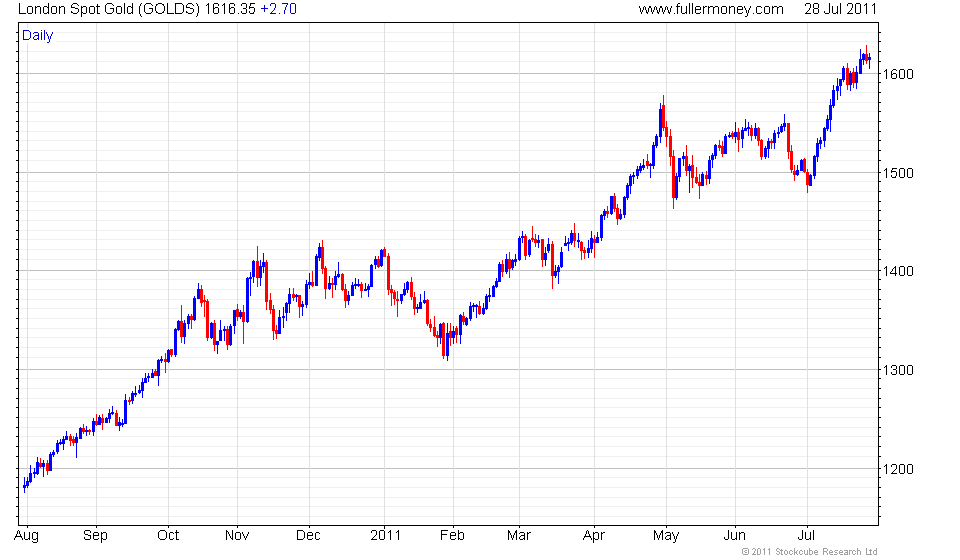Click the 'Dec' month axis label

[308, 536]
